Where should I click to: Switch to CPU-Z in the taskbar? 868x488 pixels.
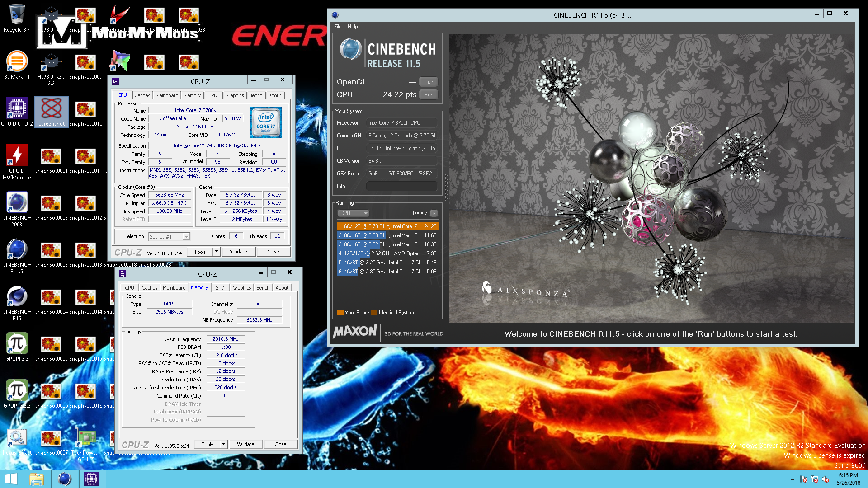tap(91, 479)
